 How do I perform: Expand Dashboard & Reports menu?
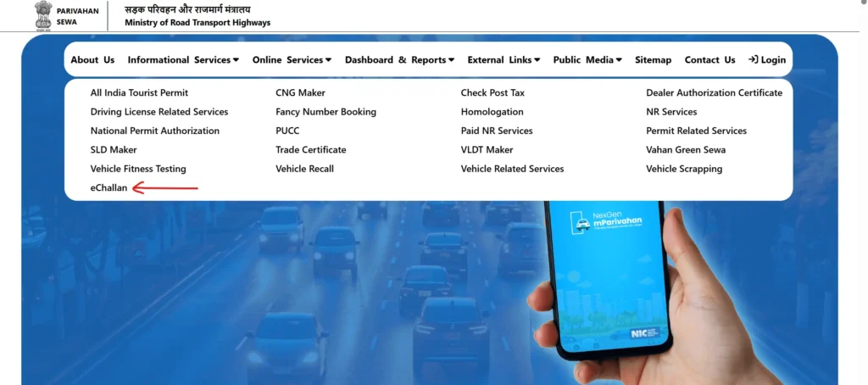coord(399,60)
